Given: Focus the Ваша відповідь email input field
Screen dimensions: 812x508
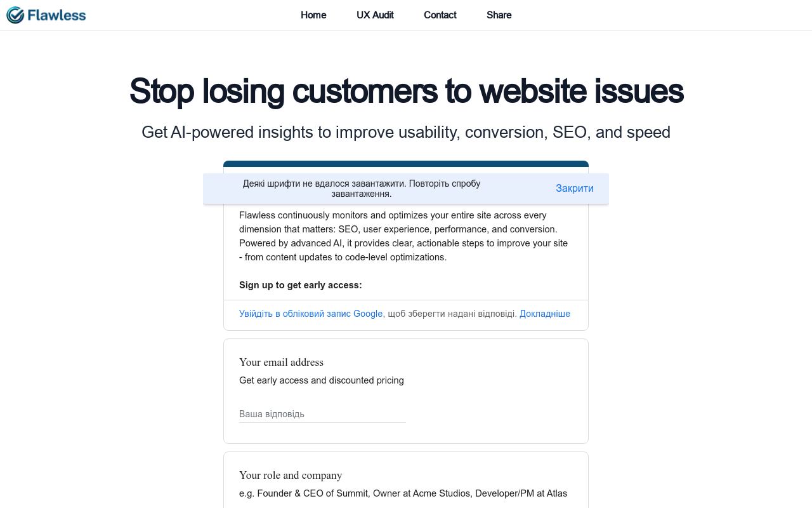Looking at the screenshot, I should pos(322,414).
